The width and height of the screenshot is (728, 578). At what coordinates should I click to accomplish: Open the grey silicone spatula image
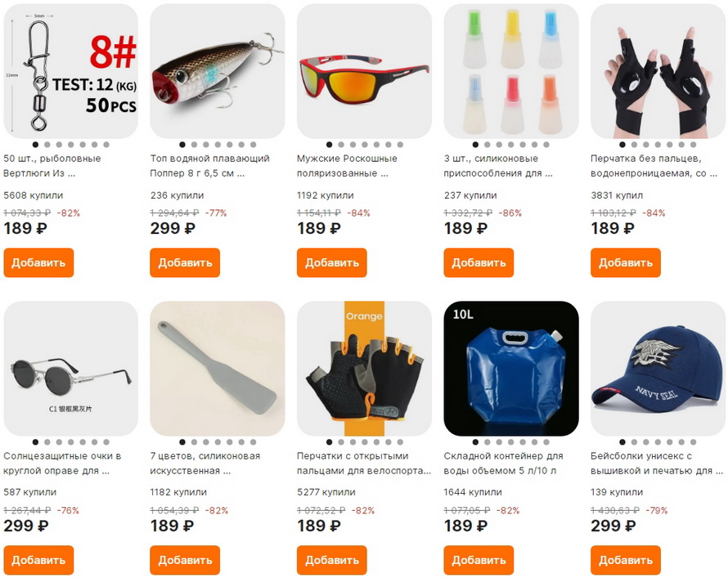(218, 369)
